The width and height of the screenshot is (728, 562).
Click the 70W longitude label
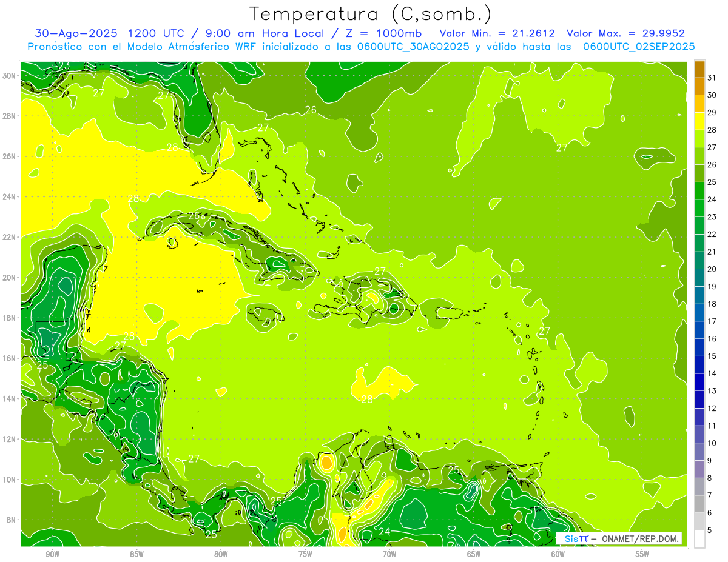389,554
